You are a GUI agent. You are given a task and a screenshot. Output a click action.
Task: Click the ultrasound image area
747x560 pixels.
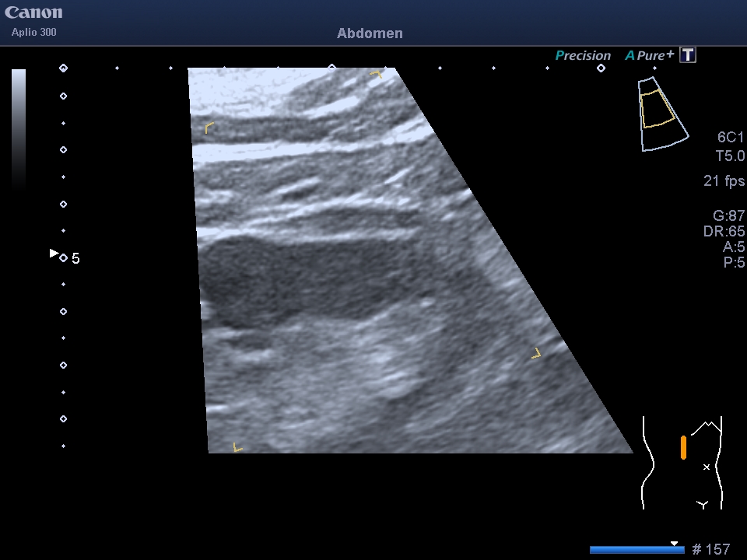point(410,260)
